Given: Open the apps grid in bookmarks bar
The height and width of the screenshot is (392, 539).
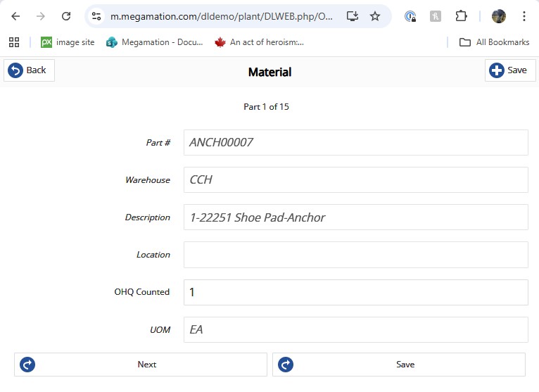Looking at the screenshot, I should click(x=14, y=42).
